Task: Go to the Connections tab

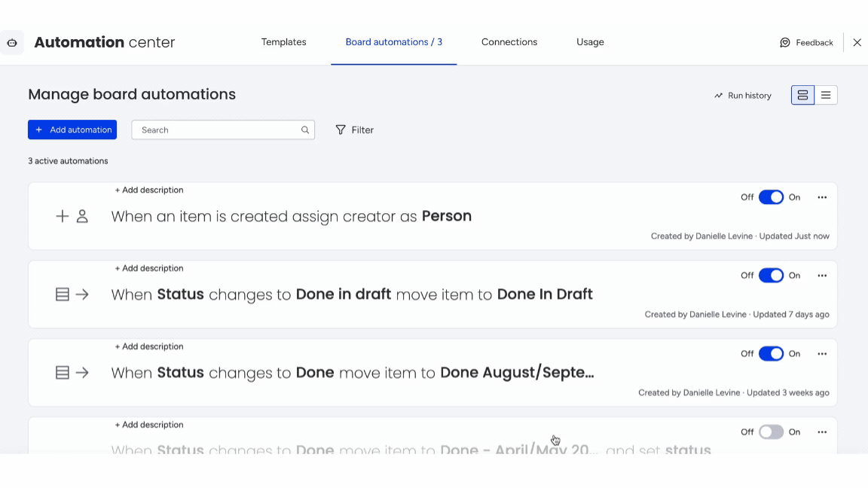Action: click(509, 42)
